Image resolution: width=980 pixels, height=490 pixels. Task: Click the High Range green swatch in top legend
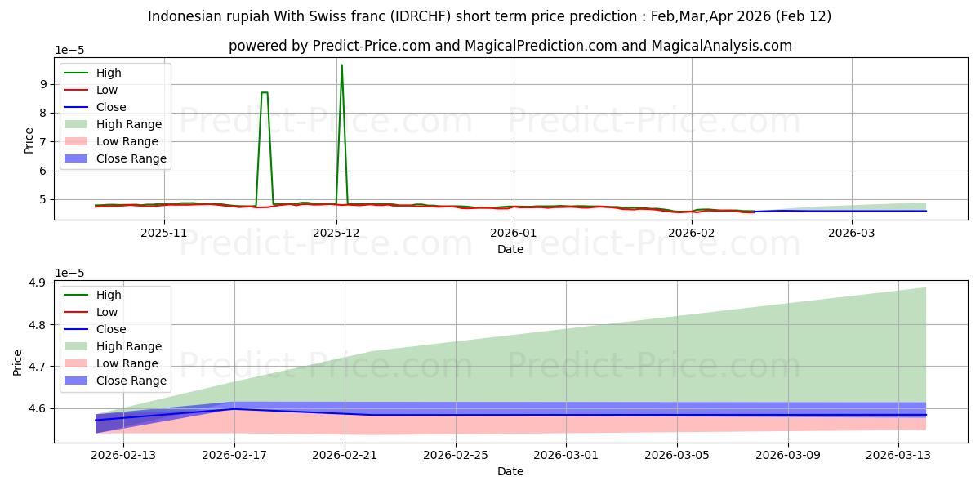click(x=78, y=125)
